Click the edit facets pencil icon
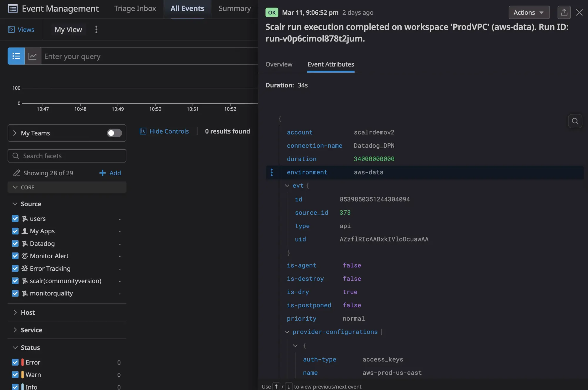 point(16,173)
